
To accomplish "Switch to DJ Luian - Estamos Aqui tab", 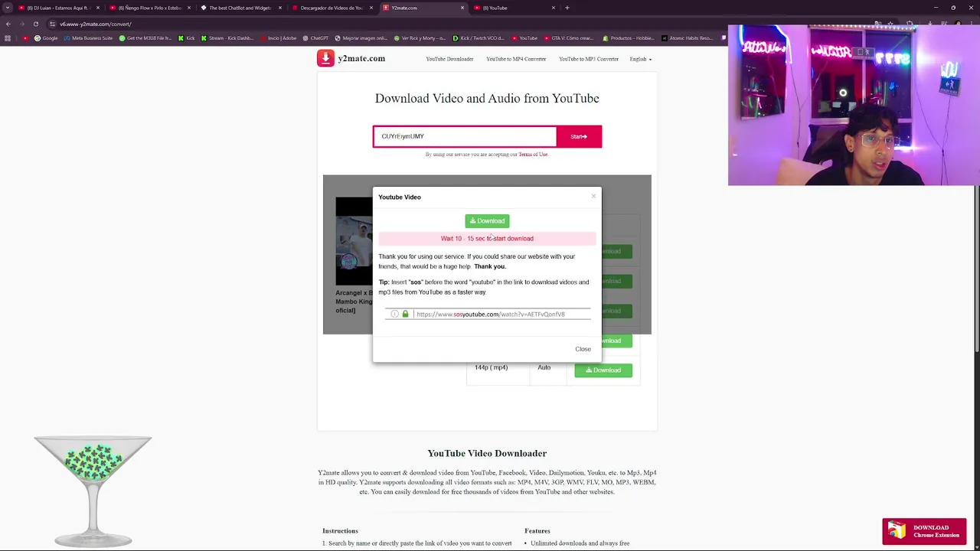I will [x=57, y=8].
